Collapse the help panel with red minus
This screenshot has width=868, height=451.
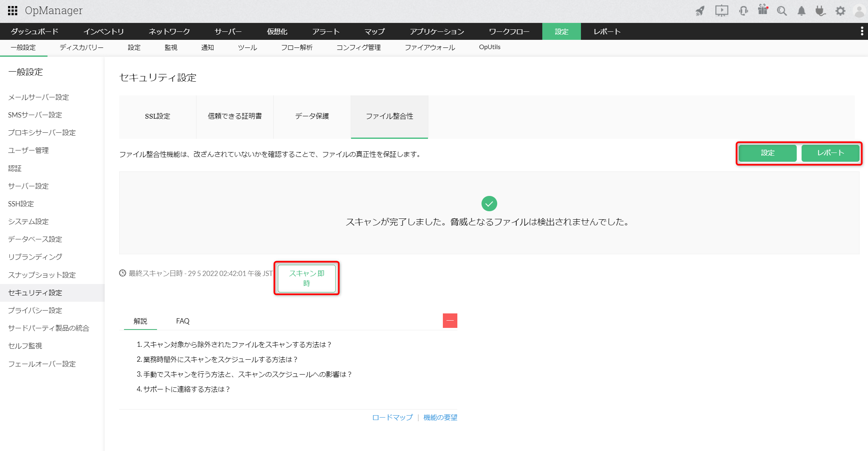(x=450, y=321)
